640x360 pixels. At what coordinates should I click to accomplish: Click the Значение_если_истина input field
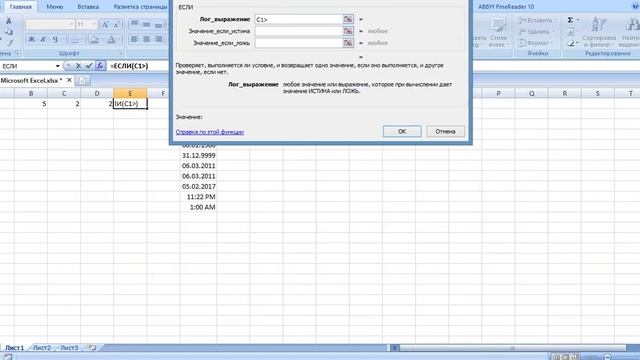298,31
